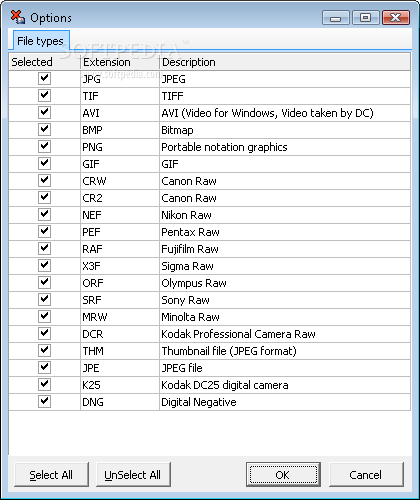This screenshot has height=500, width=420.
Task: Click the UnSelect All button
Action: pyautogui.click(x=133, y=475)
